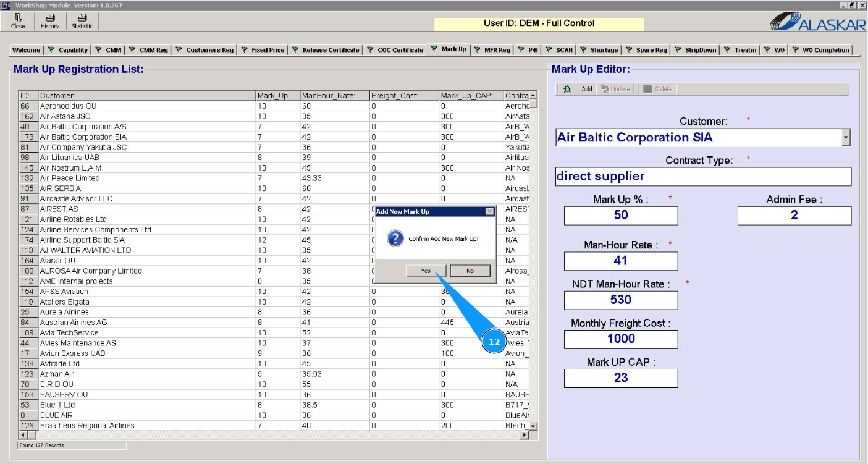Switch to the Capability tab
The width and height of the screenshot is (868, 464).
(x=68, y=50)
